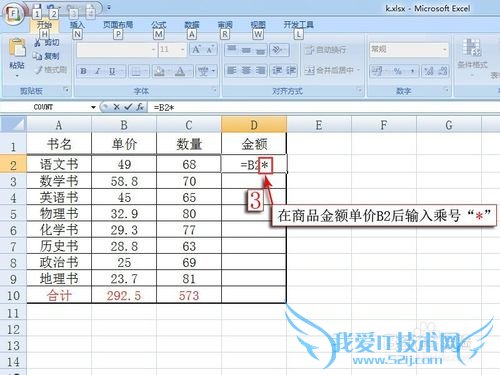Open alignment (对齐方式) dialog launcher
The width and height of the screenshot is (500, 375).
click(359, 90)
